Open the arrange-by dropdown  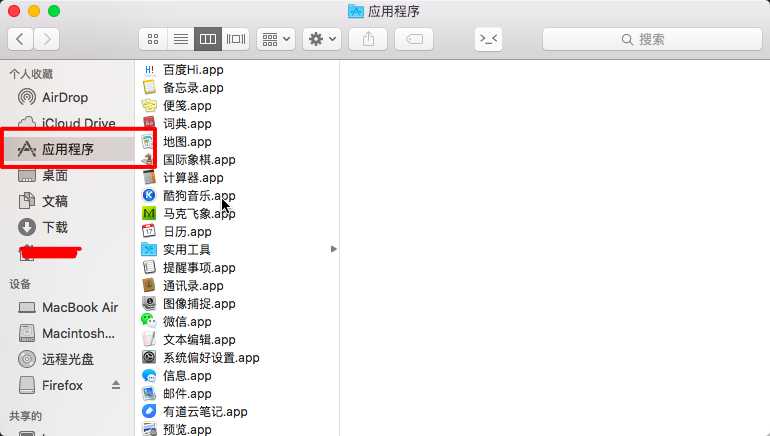click(x=275, y=39)
